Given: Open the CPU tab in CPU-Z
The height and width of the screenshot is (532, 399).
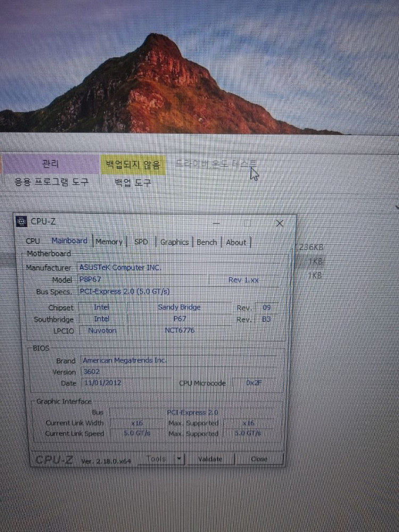Looking at the screenshot, I should (x=33, y=241).
